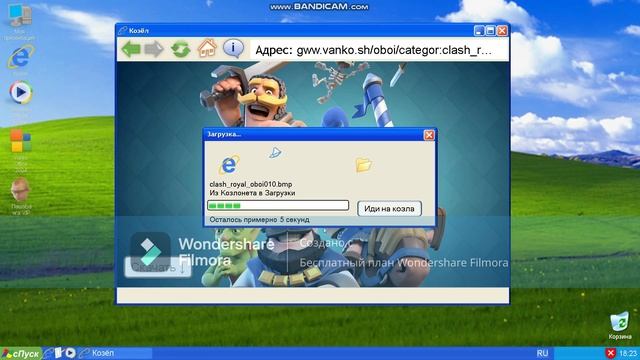Launch the media player desktop icon
This screenshot has width=640, height=360.
tap(20, 92)
